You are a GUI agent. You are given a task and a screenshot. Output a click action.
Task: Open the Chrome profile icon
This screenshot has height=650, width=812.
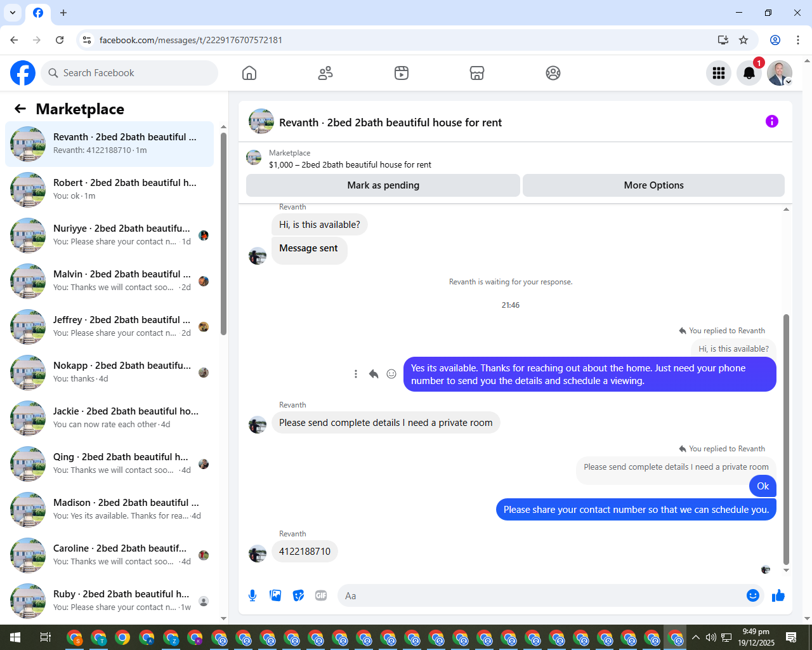point(775,40)
